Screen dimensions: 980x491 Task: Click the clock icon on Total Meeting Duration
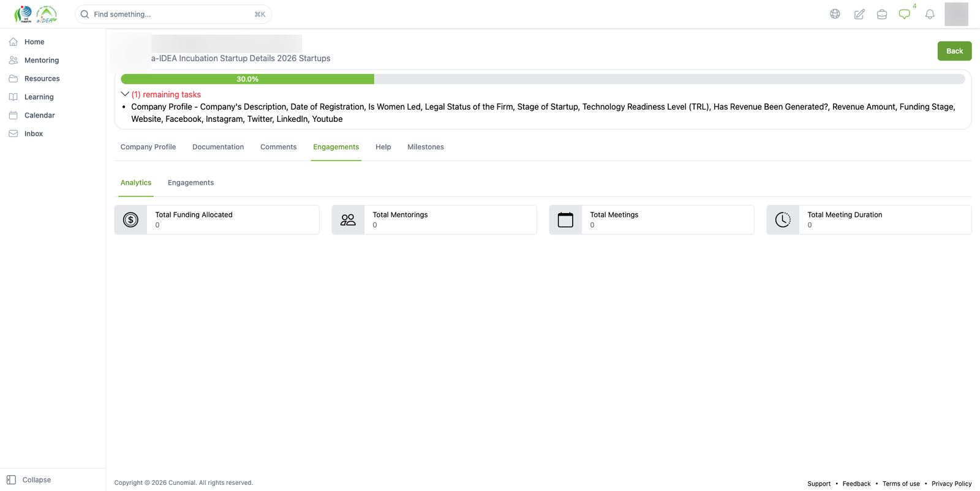point(783,220)
